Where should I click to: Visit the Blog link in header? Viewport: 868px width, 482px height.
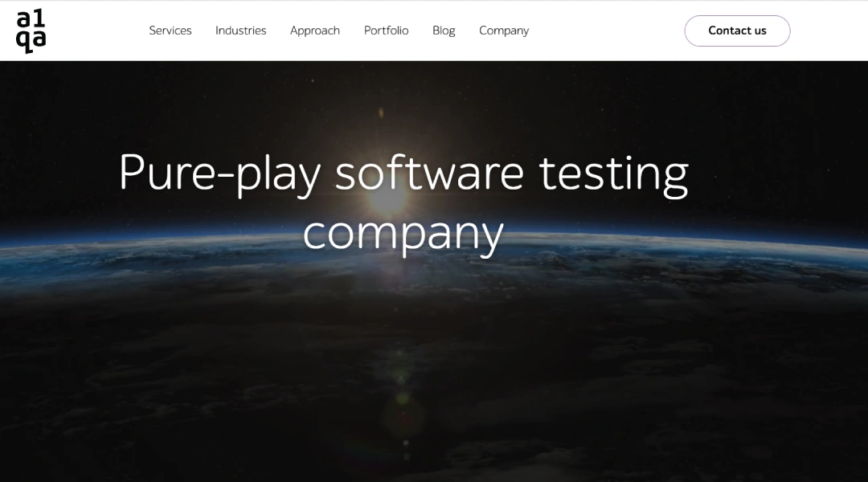444,31
